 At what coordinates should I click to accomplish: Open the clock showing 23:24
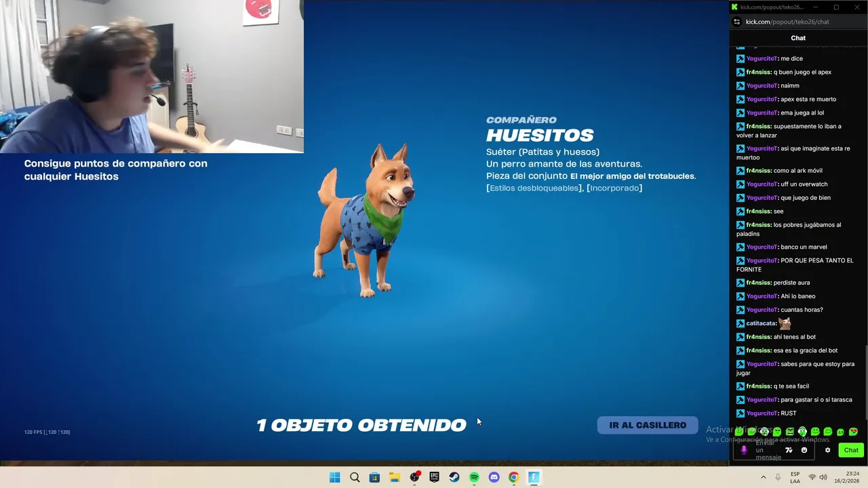coord(846,477)
